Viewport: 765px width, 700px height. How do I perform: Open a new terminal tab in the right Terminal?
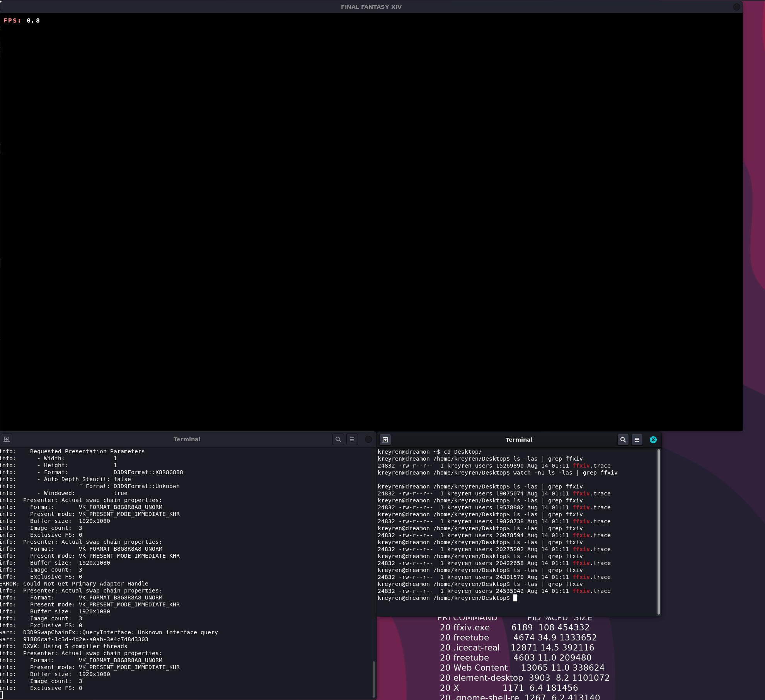(x=385, y=440)
